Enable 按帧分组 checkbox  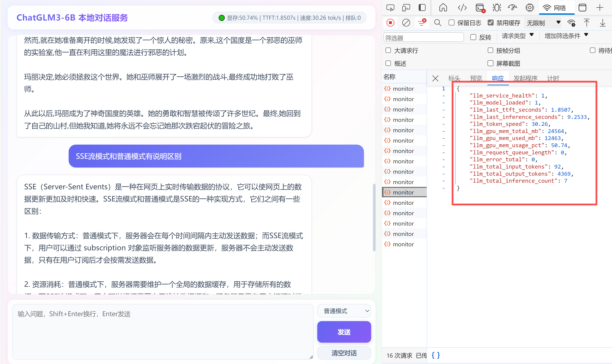(490, 50)
